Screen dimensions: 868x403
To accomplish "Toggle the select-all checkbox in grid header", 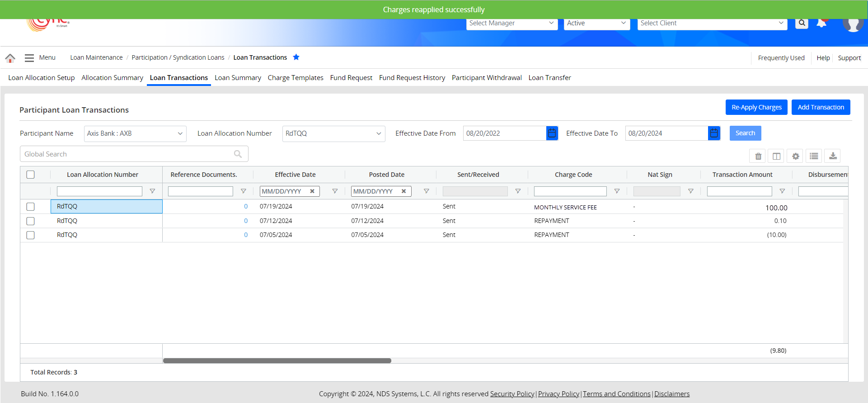I will click(x=31, y=175).
